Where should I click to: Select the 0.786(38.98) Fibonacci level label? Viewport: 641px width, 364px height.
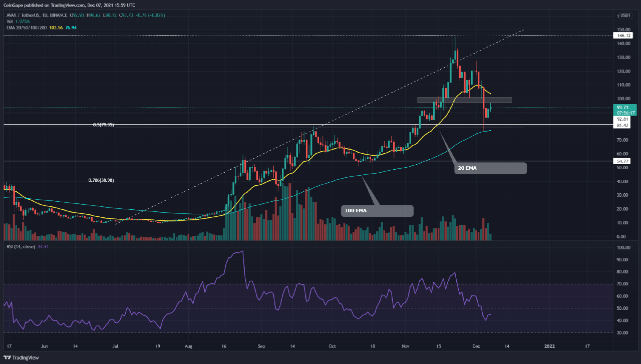click(101, 180)
